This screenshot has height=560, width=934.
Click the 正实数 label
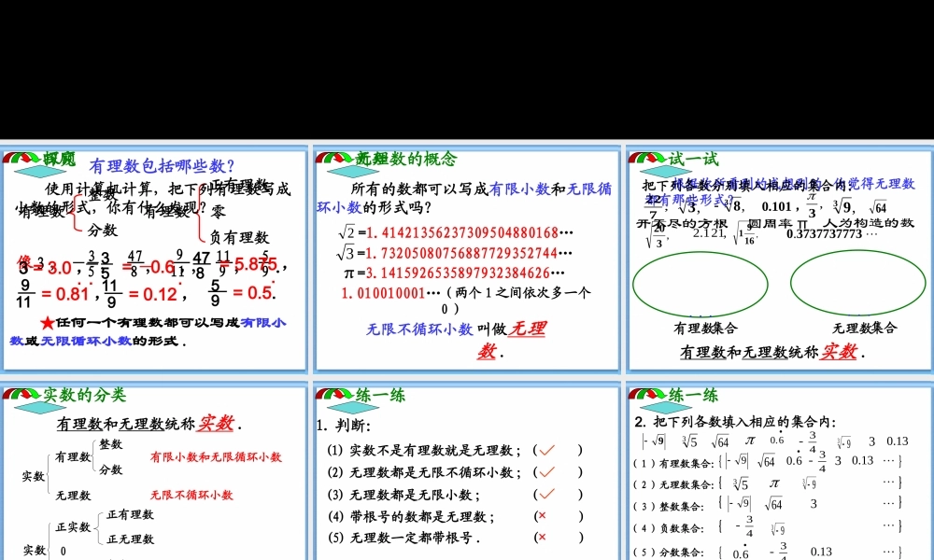73,527
